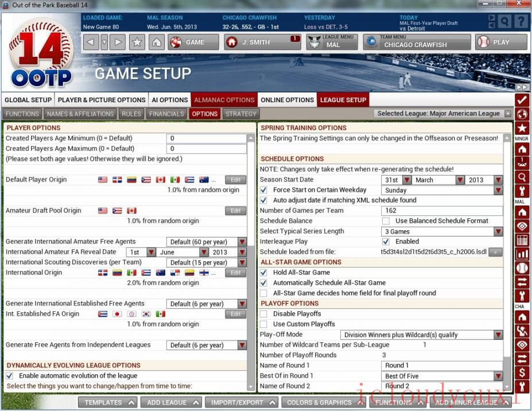This screenshot has height=411, width=532.
Task: Click the MAL diamond field icon
Action: click(522, 226)
